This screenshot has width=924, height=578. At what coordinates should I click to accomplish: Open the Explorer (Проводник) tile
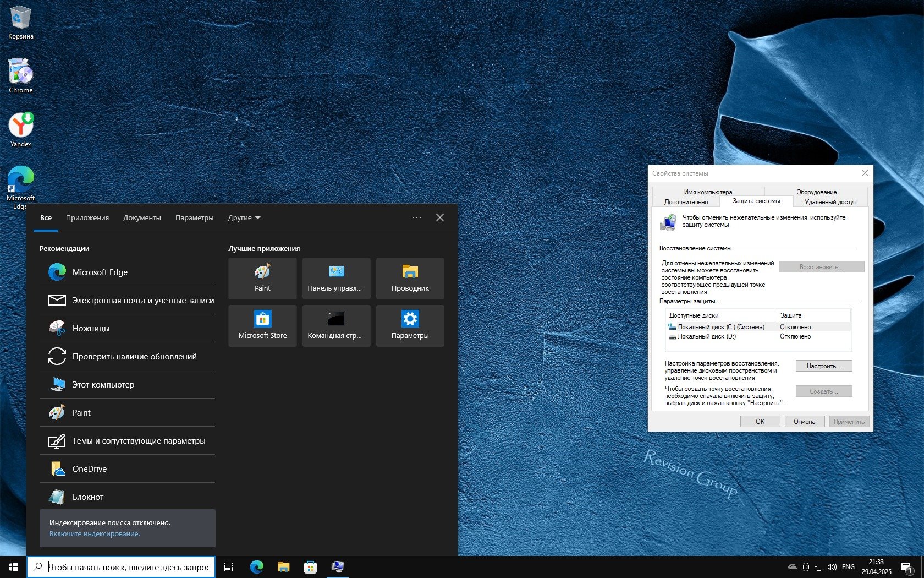410,278
